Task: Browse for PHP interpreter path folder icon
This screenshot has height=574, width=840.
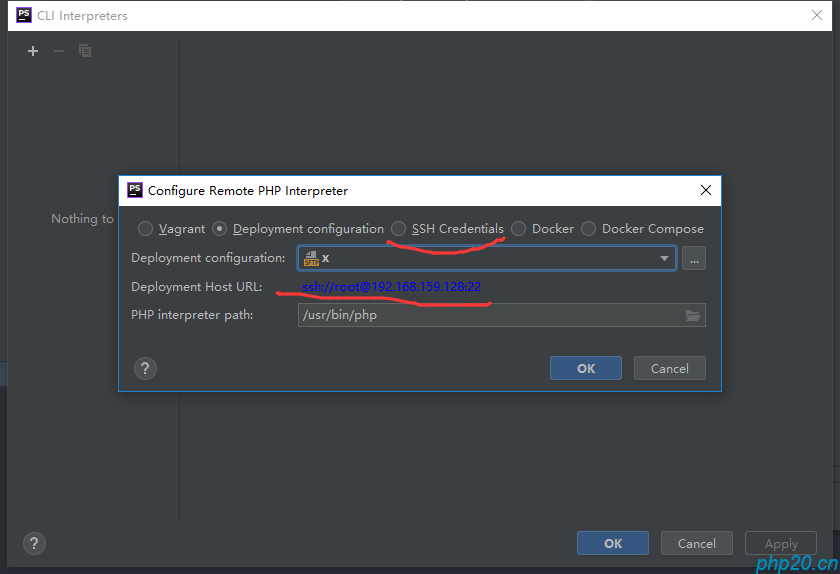Action: [693, 315]
